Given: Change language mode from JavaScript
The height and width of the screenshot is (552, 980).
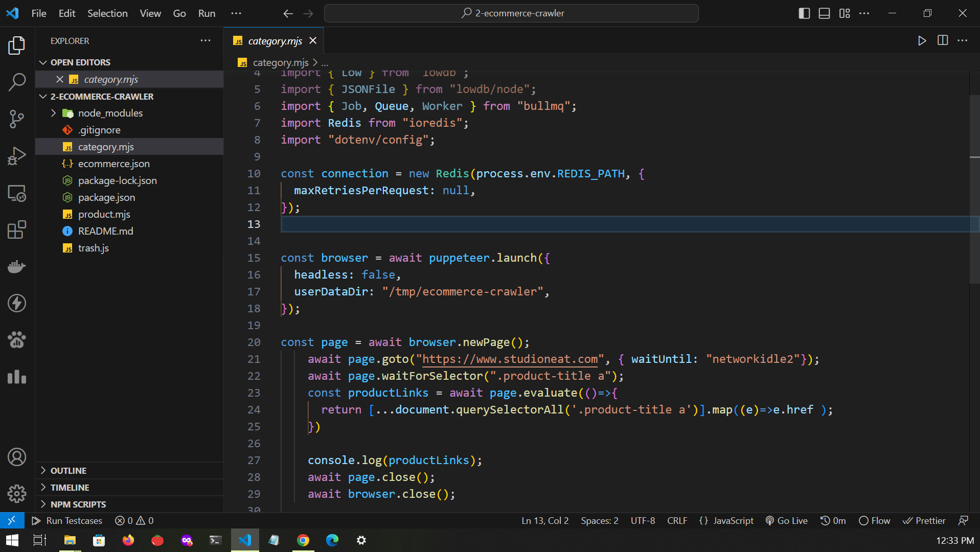Looking at the screenshot, I should (x=733, y=520).
